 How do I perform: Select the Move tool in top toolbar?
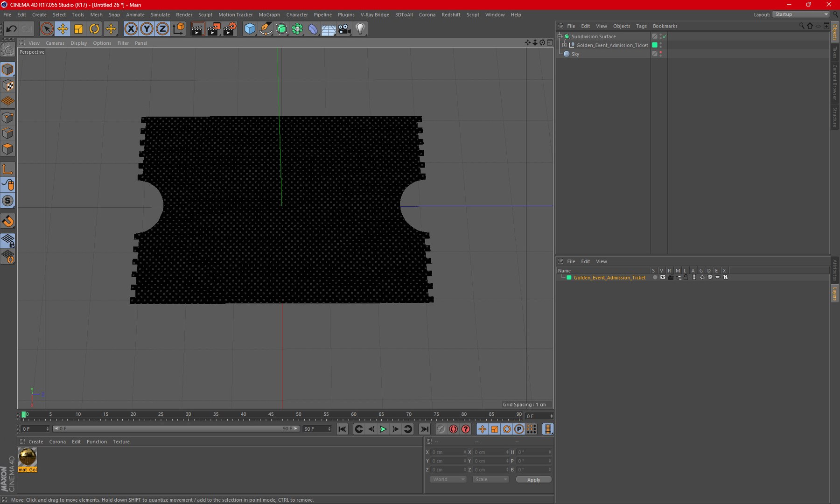[x=62, y=29]
